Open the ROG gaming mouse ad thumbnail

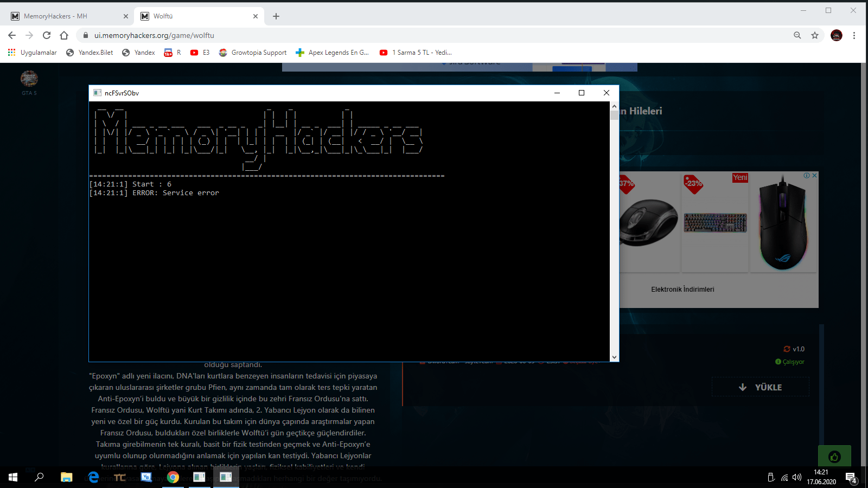783,222
